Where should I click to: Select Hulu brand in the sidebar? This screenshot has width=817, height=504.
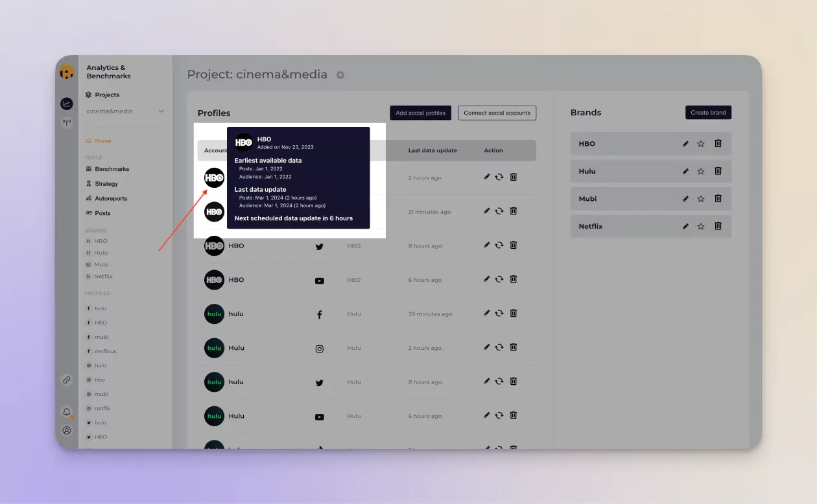pyautogui.click(x=97, y=253)
